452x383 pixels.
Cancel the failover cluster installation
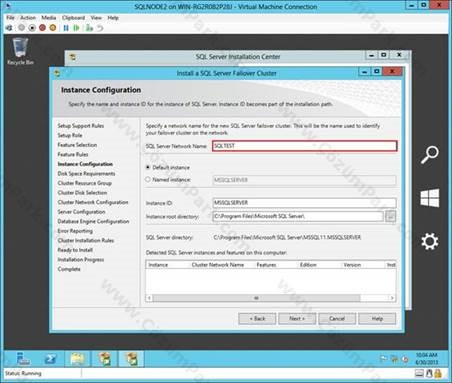click(337, 319)
